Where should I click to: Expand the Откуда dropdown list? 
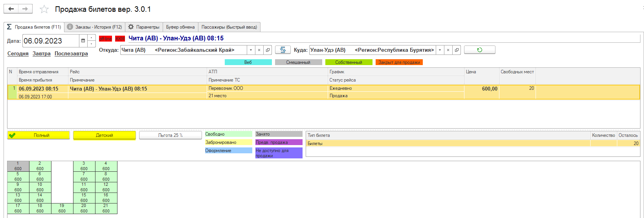click(x=251, y=50)
